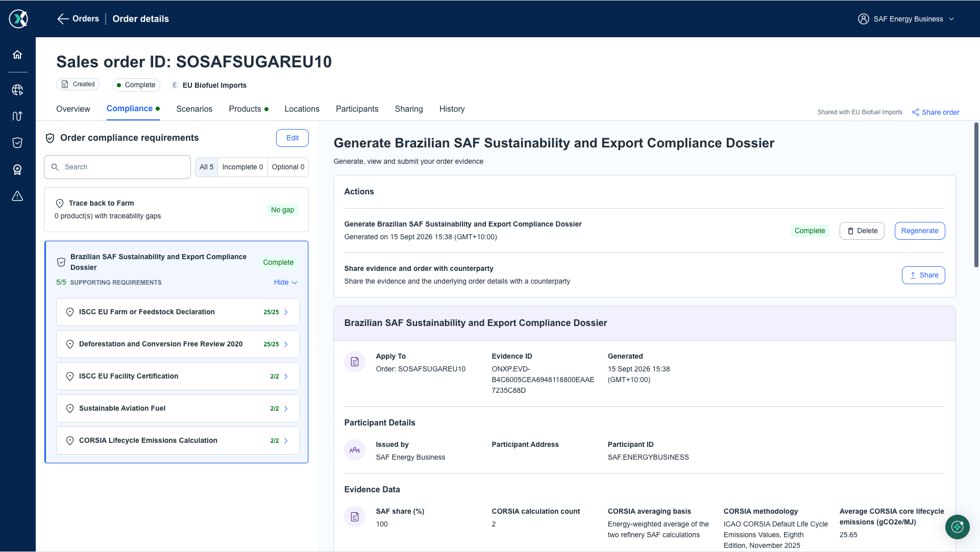The image size is (980, 552).
Task: Click the requirements Search field
Action: [x=117, y=167]
